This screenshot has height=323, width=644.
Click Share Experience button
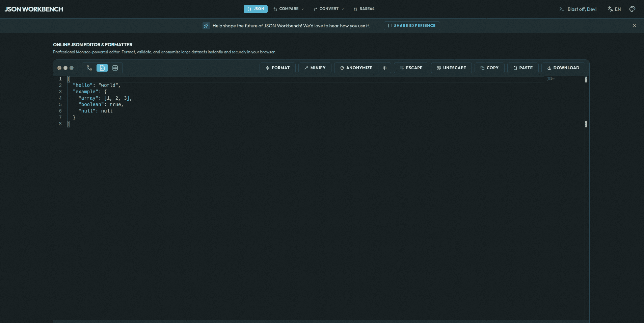tap(412, 26)
